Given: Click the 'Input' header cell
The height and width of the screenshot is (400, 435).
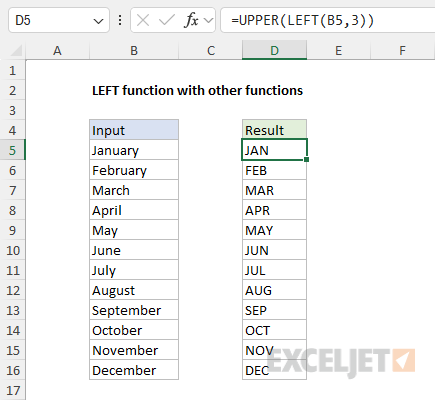Looking at the screenshot, I should click(134, 130).
